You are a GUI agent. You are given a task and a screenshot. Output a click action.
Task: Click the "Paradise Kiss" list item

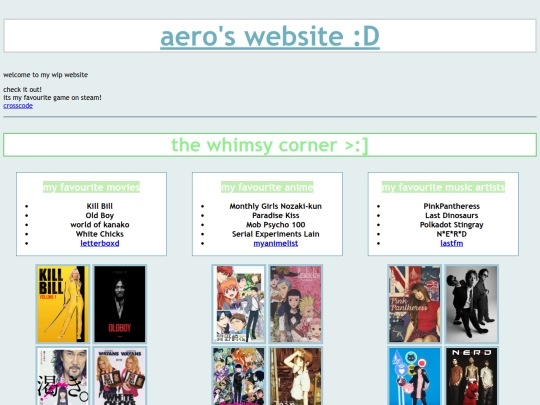point(276,215)
